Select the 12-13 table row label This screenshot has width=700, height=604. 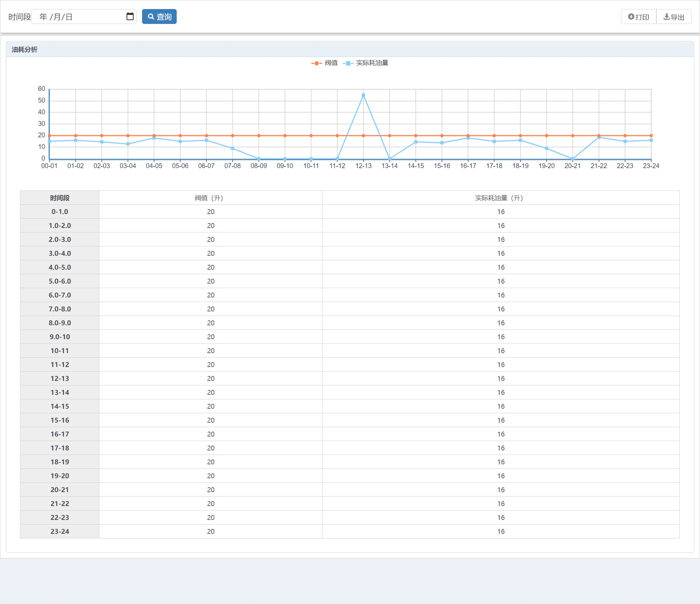(x=60, y=379)
